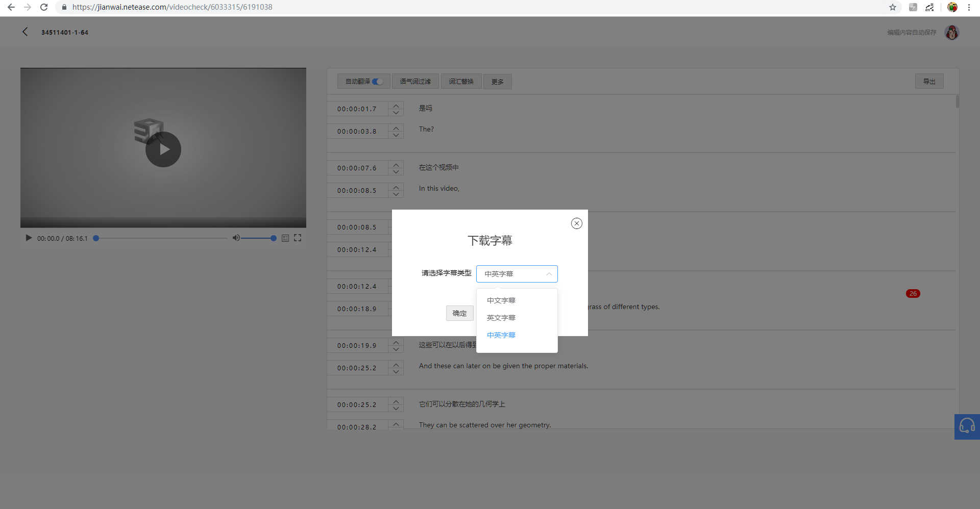The image size is (980, 509).
Task: Increase time 00:00:03.8 with up arrow
Action: (x=396, y=128)
